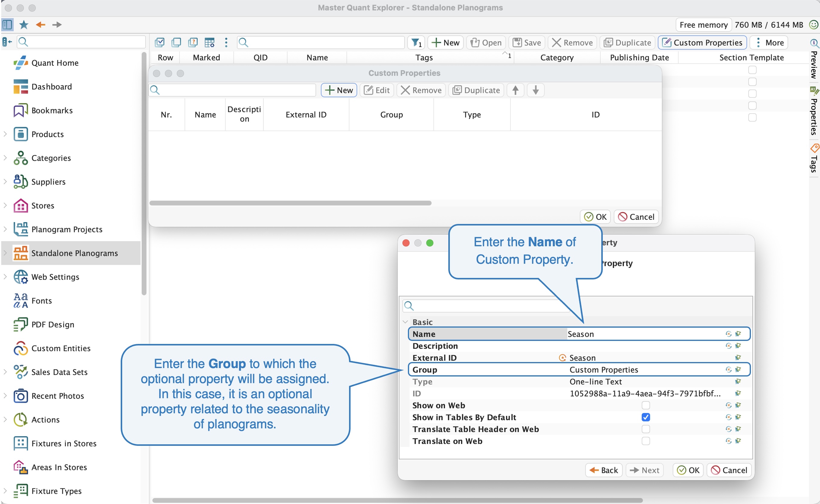Click the sidebar search field

coord(81,42)
